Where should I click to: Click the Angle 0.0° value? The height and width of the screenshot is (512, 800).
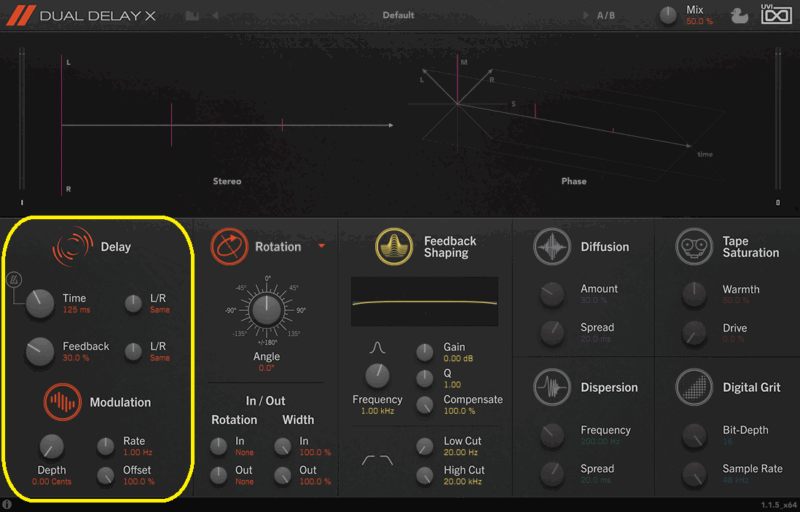click(x=266, y=368)
